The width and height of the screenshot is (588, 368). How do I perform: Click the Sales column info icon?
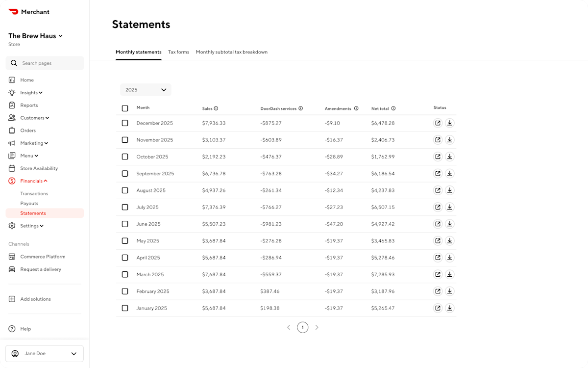pos(216,108)
